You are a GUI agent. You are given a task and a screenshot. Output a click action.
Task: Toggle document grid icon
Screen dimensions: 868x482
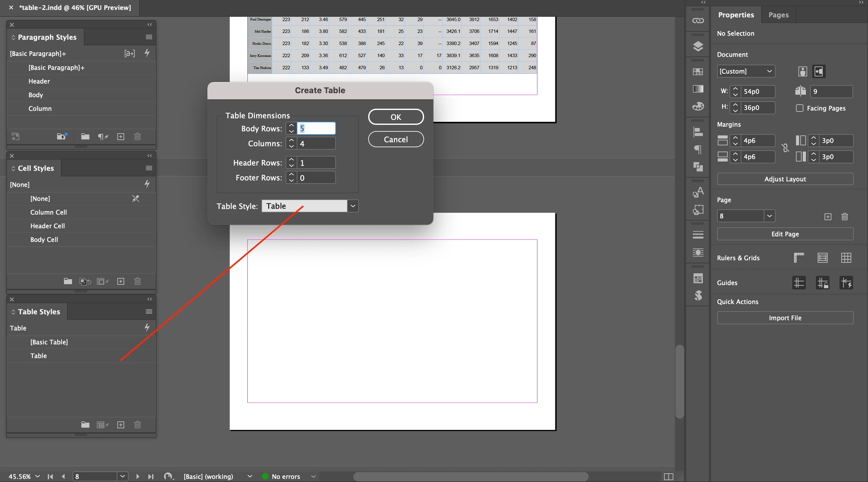[846, 258]
